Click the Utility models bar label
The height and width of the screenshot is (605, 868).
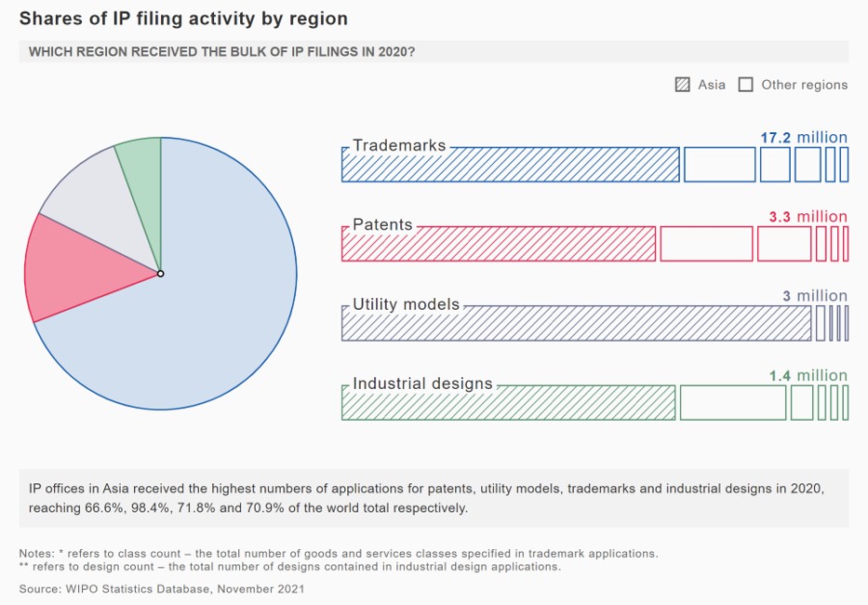[x=406, y=304]
